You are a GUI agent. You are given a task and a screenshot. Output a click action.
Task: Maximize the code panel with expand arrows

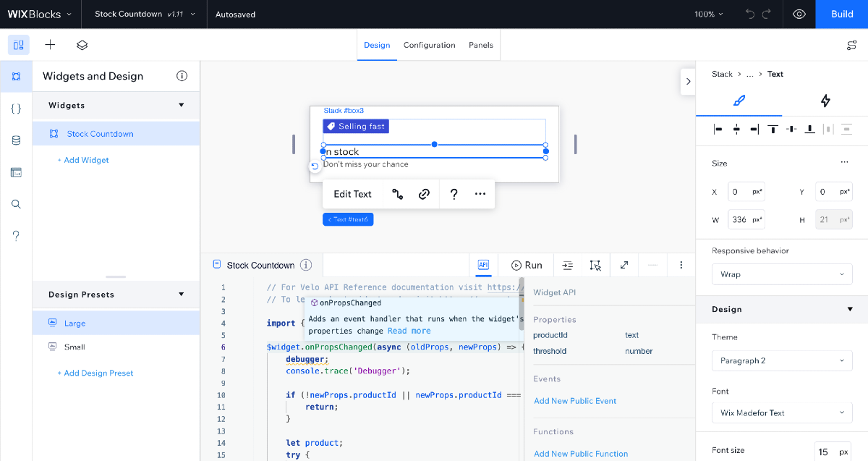pos(624,265)
